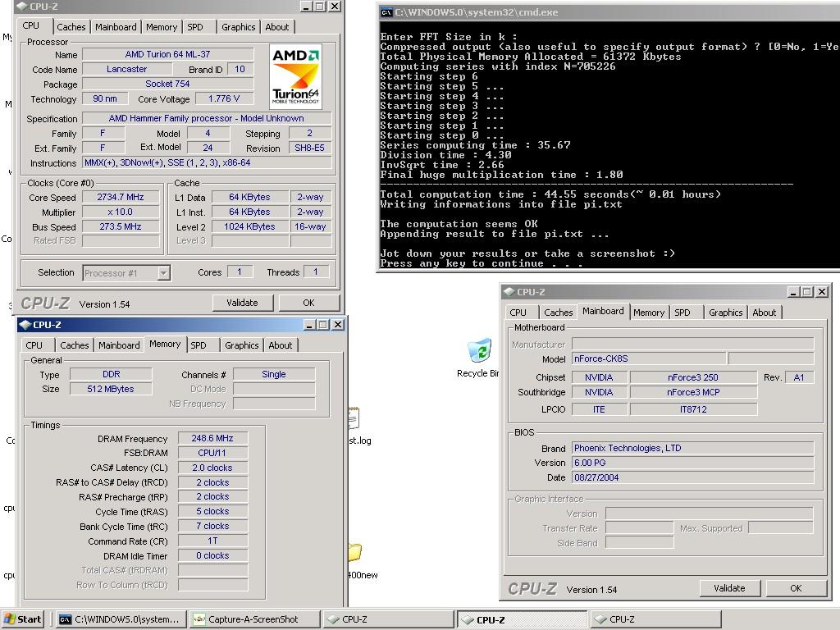Click the FSB:DRAM CPU/11 value

point(212,453)
